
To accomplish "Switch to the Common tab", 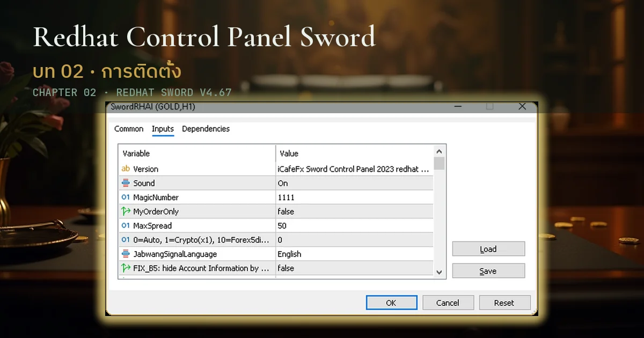I will (129, 129).
